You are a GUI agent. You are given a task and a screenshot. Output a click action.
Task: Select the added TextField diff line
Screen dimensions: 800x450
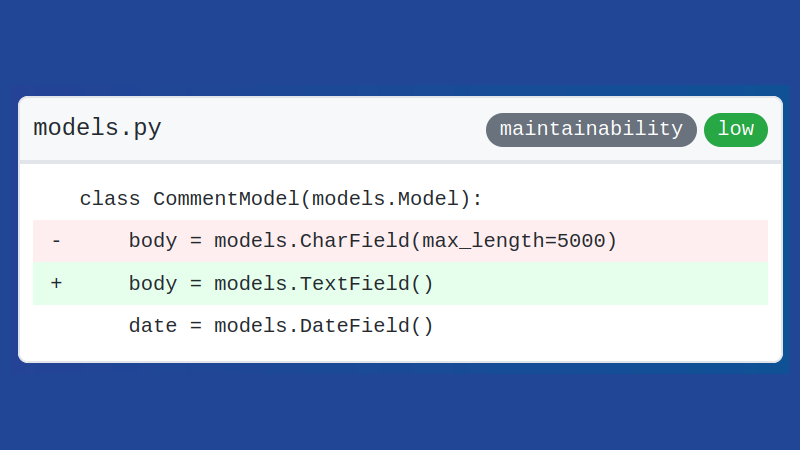tap(401, 284)
